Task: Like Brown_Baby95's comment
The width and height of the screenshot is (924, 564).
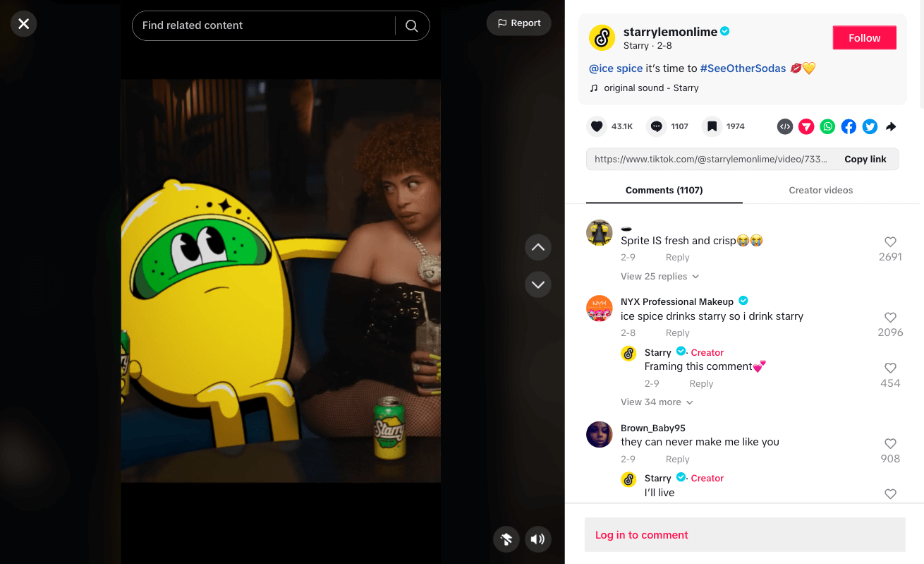Action: (x=890, y=444)
